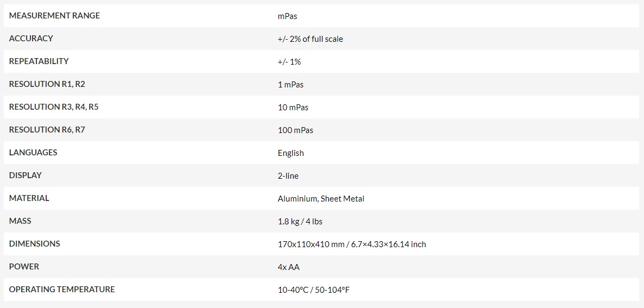
Task: Select the 2-line display value
Action: coord(288,176)
